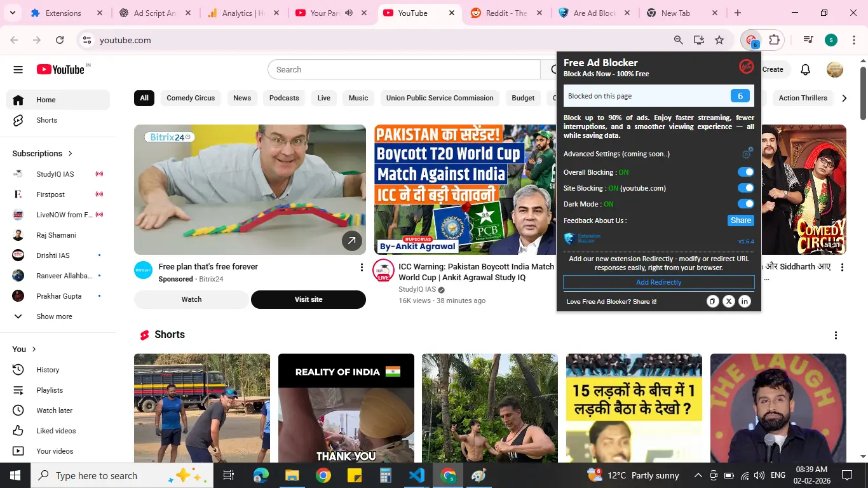Expand the You section chevron
Screen dimensions: 868x488
[34, 349]
